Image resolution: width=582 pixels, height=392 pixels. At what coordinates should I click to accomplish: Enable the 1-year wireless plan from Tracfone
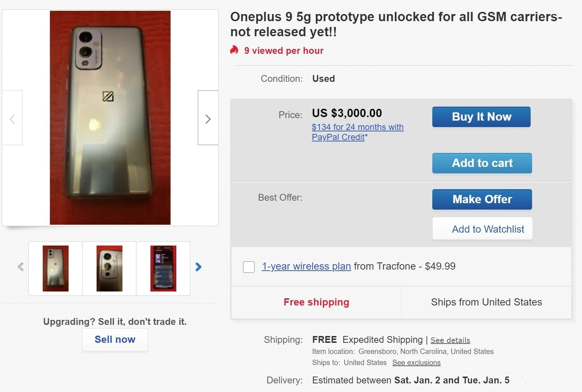[x=248, y=267]
